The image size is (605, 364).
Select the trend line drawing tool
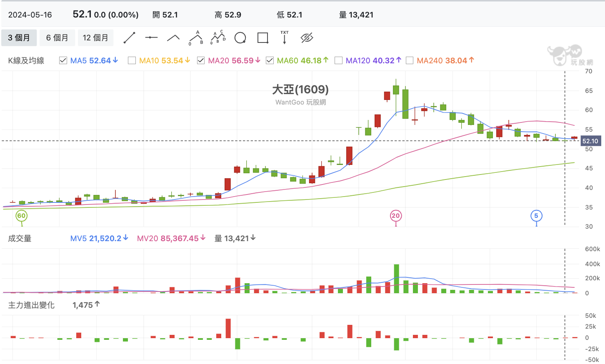[x=130, y=38]
